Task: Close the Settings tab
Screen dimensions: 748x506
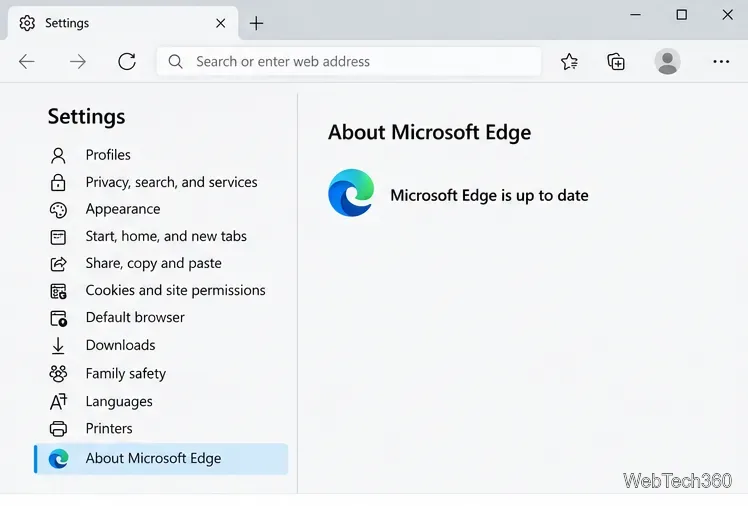Action: (220, 23)
